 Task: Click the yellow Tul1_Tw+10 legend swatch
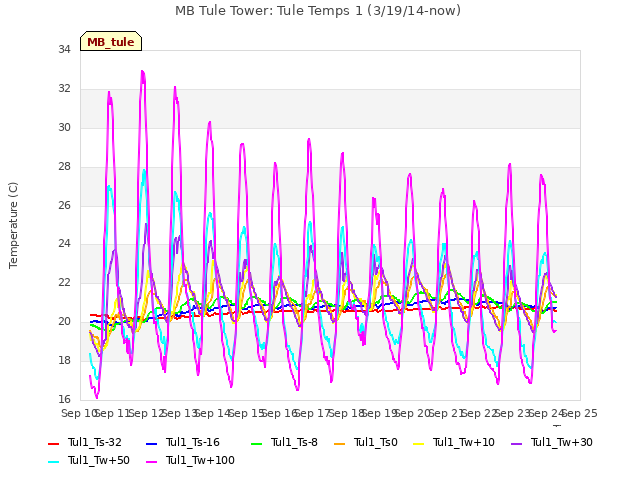click(x=418, y=443)
